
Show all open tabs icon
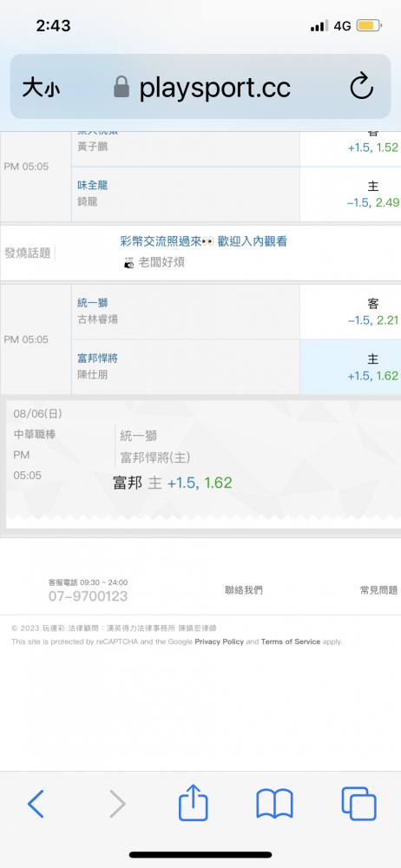click(359, 804)
